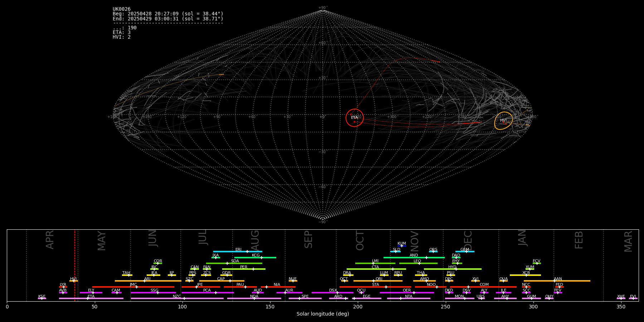This screenshot has width=644, height=322.
Task: Select the KUM shower marker in timeline
Action: [x=402, y=246]
